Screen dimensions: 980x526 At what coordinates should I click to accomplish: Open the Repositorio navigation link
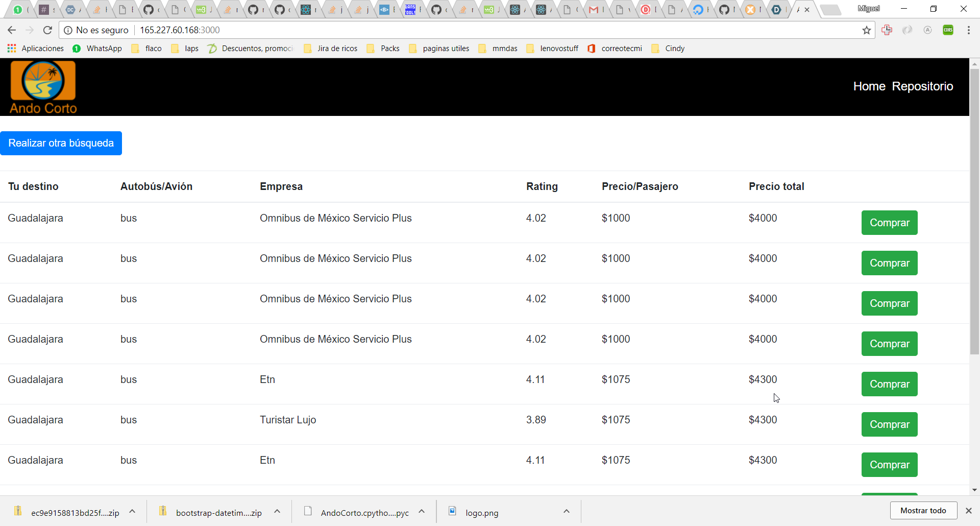pos(922,86)
